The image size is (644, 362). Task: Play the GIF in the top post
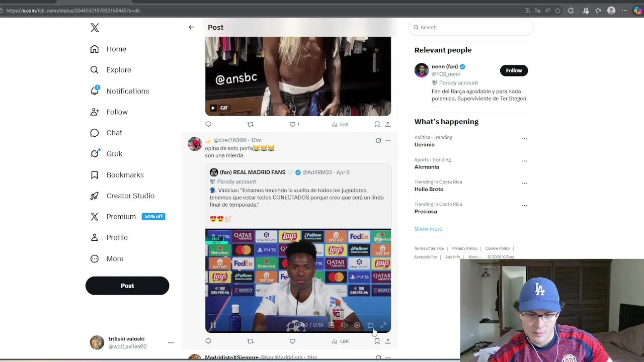(213, 108)
